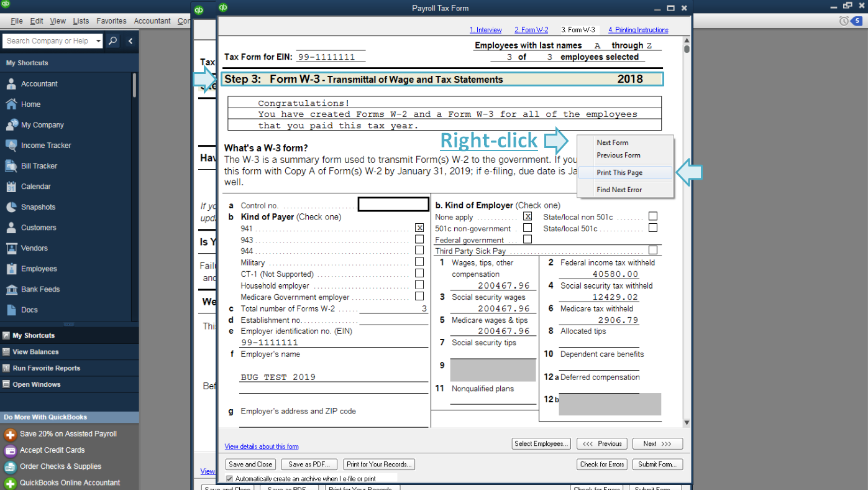This screenshot has width=868, height=490.
Task: Open Vendors center icon
Action: coord(11,247)
